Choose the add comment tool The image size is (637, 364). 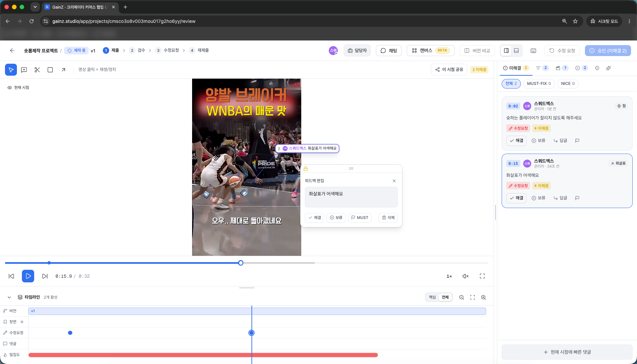[24, 70]
